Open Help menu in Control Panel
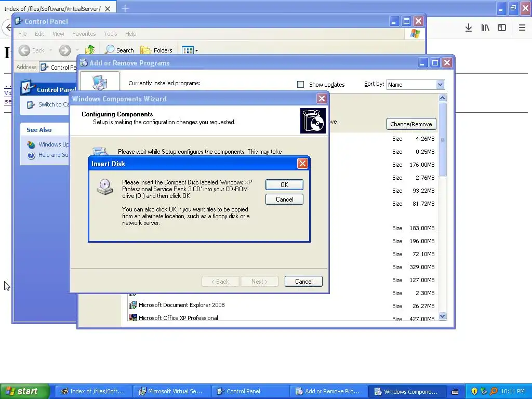 point(130,34)
